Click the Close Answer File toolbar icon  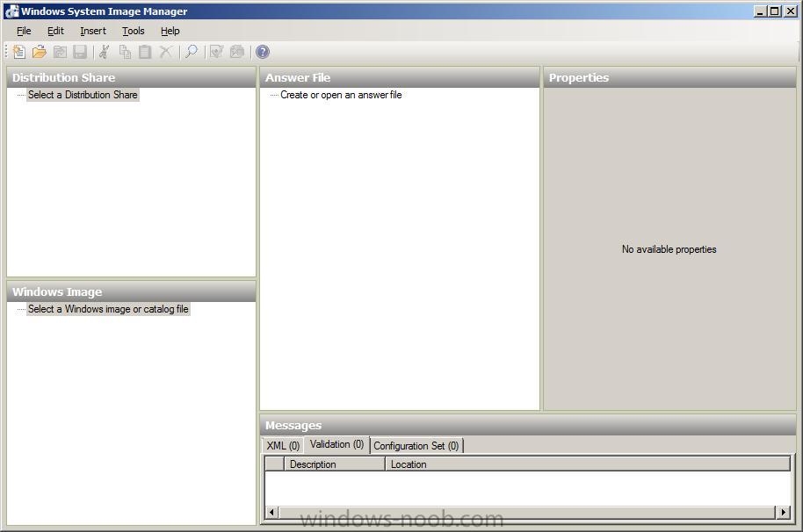click(60, 52)
